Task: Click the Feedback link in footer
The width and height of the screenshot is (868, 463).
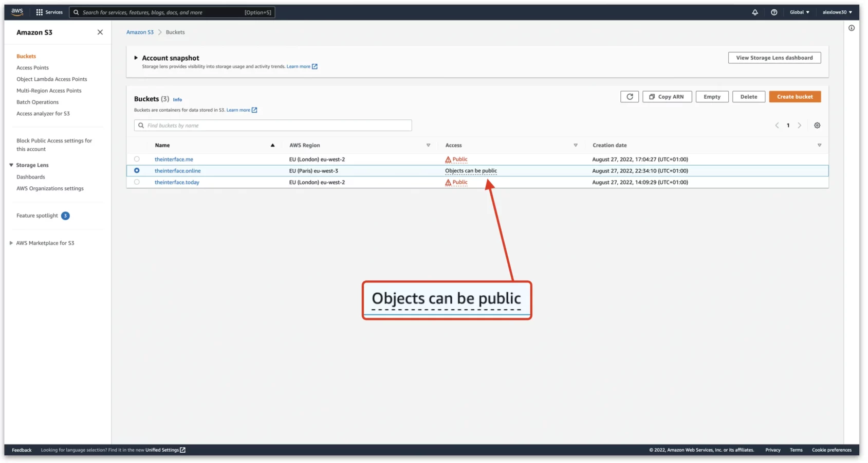Action: click(22, 450)
